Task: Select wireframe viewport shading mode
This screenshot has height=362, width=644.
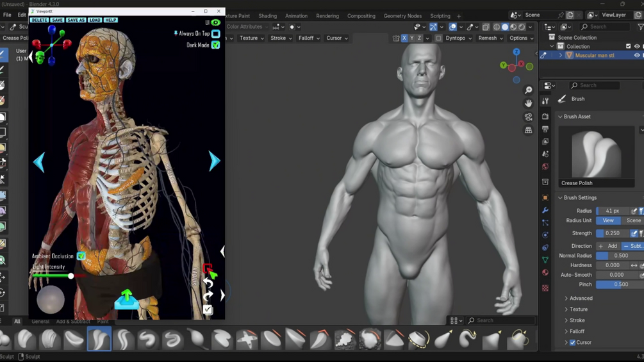Action: click(x=497, y=27)
